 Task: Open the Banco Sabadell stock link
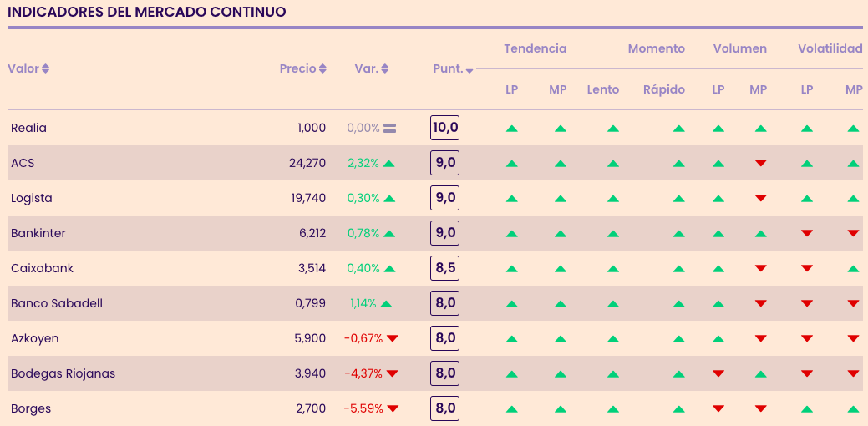[x=57, y=303]
